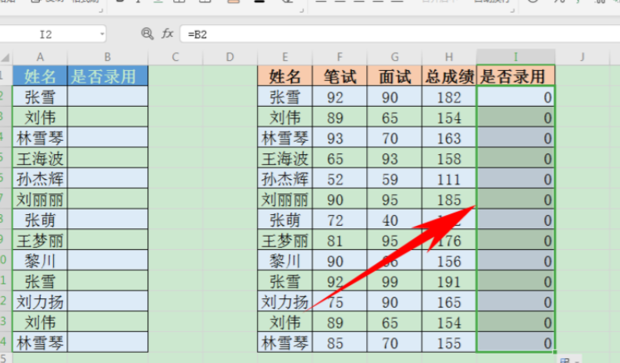Click the written score 52 for 孙杰辉

point(340,179)
